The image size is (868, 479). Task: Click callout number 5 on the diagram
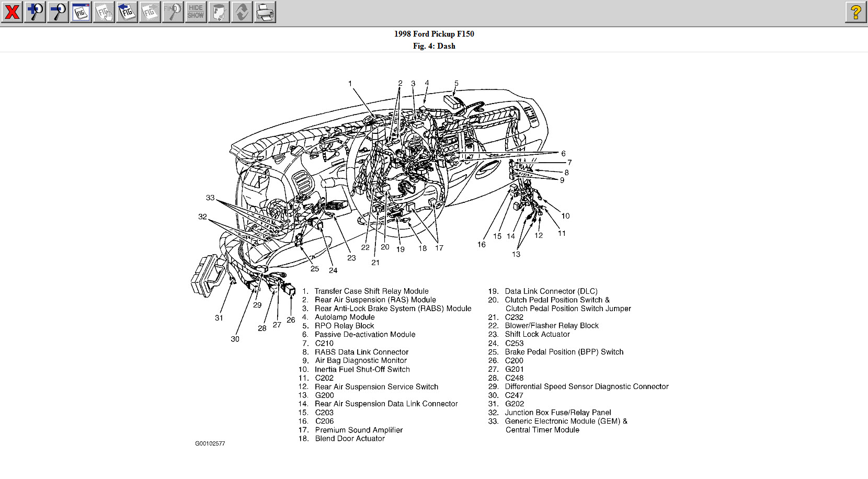click(x=456, y=83)
